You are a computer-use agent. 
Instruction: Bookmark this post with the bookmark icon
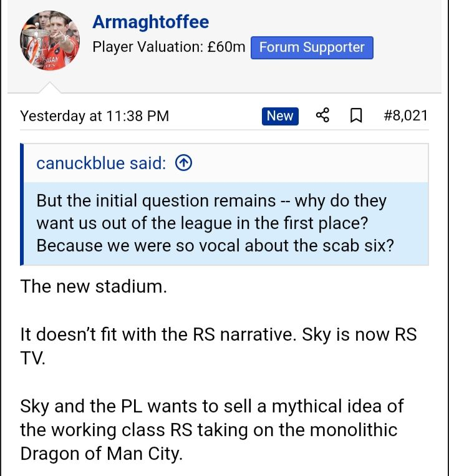pyautogui.click(x=356, y=115)
